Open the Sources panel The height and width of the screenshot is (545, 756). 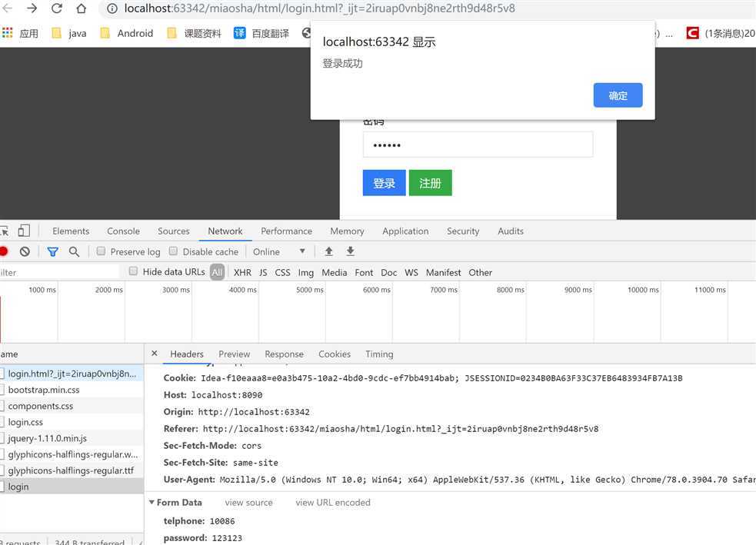174,231
